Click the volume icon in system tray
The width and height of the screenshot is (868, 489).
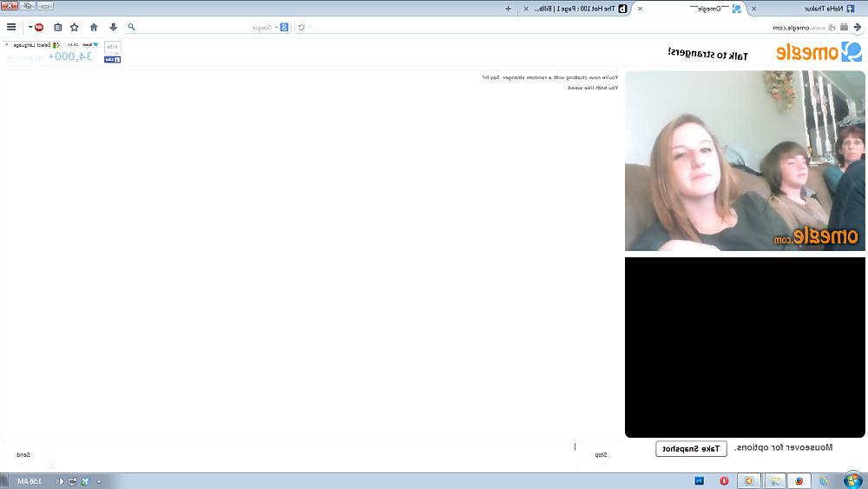[59, 481]
